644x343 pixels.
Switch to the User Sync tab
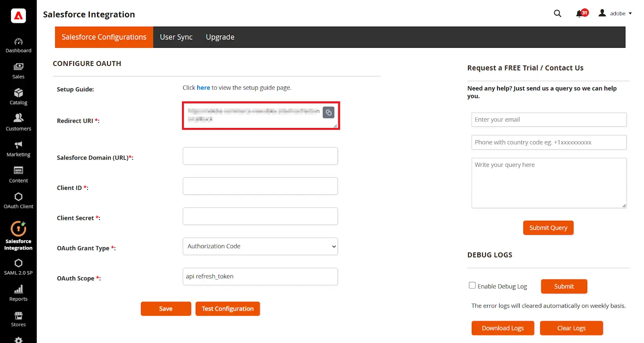tap(176, 37)
